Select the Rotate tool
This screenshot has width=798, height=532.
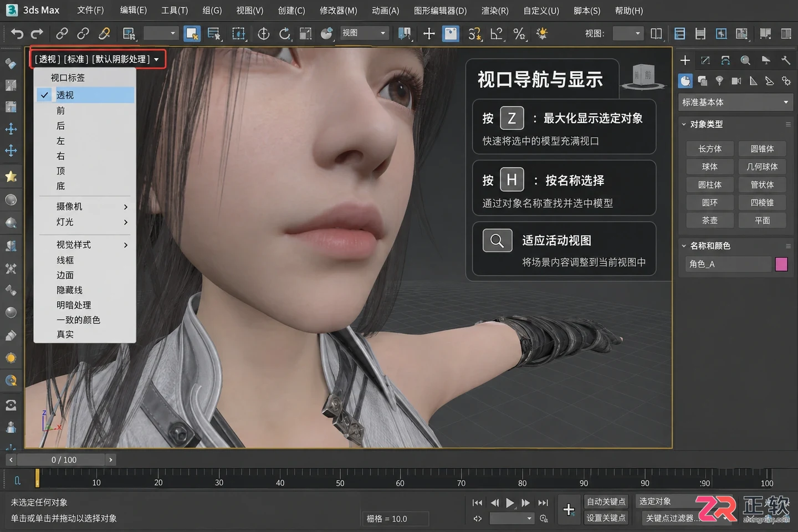click(x=284, y=34)
